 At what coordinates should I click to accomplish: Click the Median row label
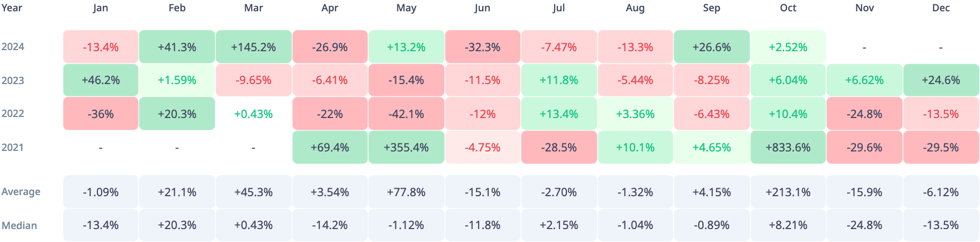point(19,225)
